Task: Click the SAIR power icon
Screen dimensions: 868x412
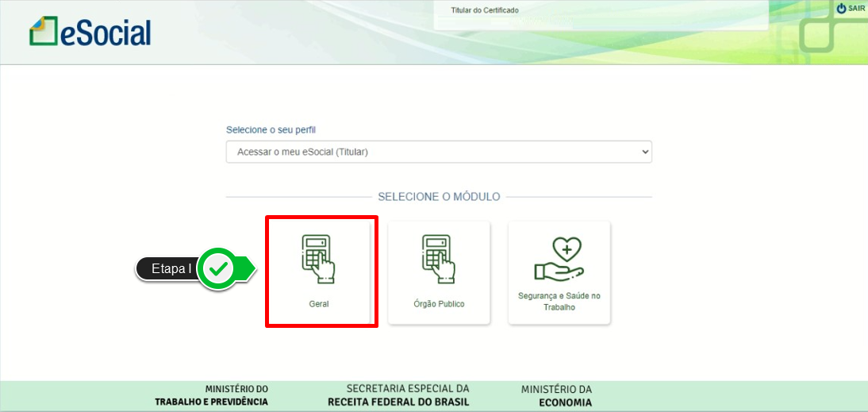Action: [x=842, y=8]
